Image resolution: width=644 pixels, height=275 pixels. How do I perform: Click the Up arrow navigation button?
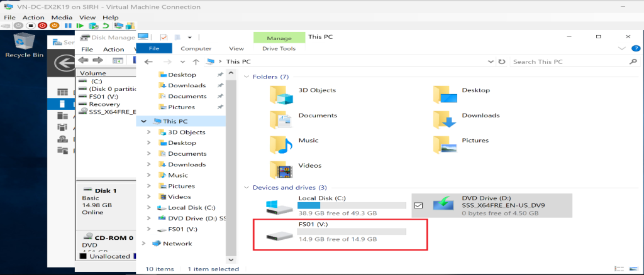coord(196,62)
